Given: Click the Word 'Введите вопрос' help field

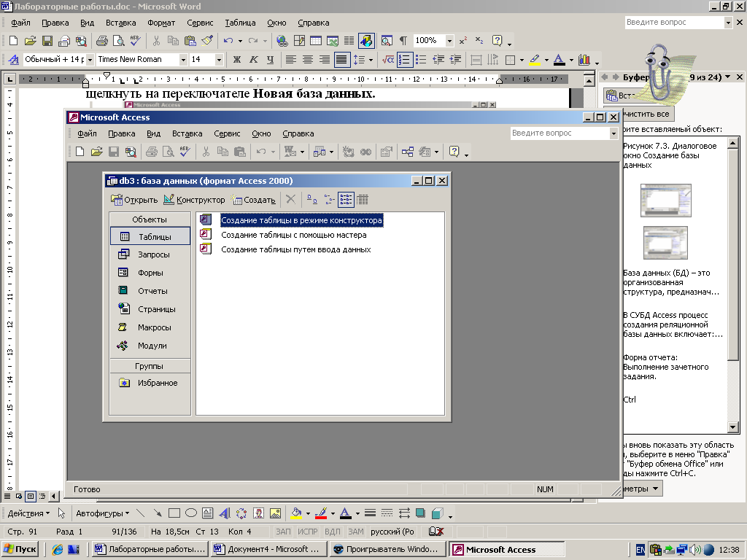Looking at the screenshot, I should [674, 23].
